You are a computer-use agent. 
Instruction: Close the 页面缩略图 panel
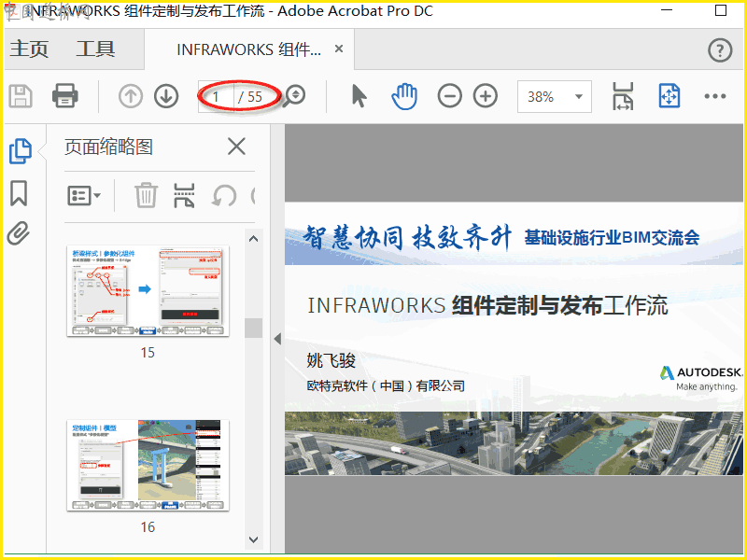point(236,147)
